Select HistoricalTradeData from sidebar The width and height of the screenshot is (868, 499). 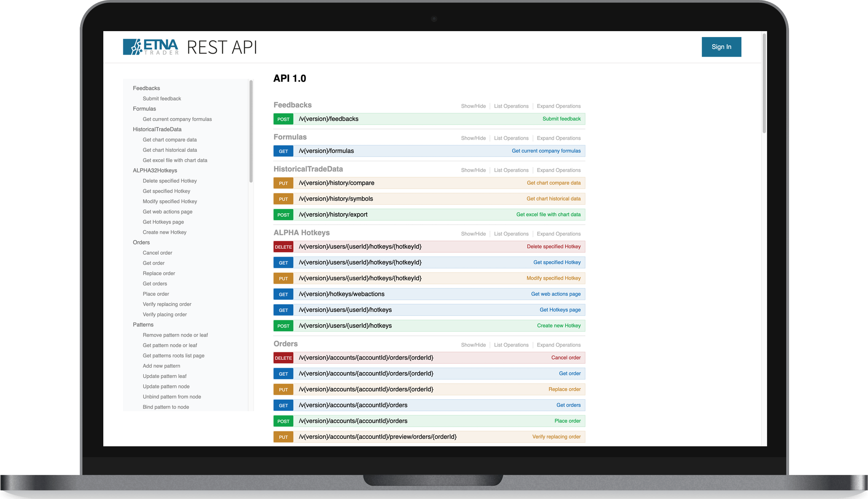tap(157, 129)
